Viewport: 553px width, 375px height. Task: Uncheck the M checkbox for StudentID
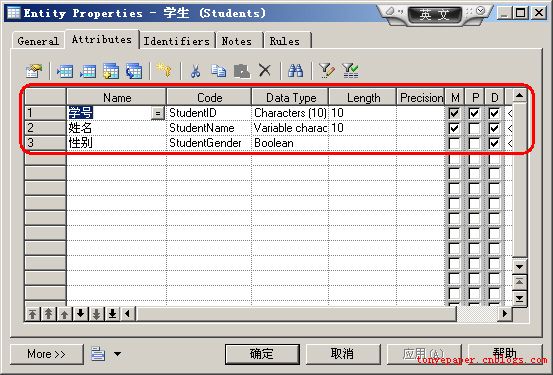[x=454, y=113]
